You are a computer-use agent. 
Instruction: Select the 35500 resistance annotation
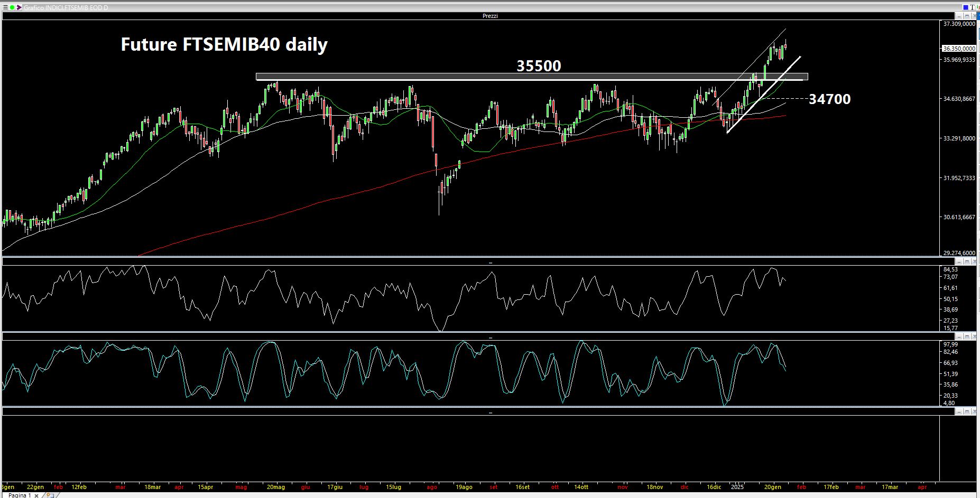pyautogui.click(x=539, y=66)
